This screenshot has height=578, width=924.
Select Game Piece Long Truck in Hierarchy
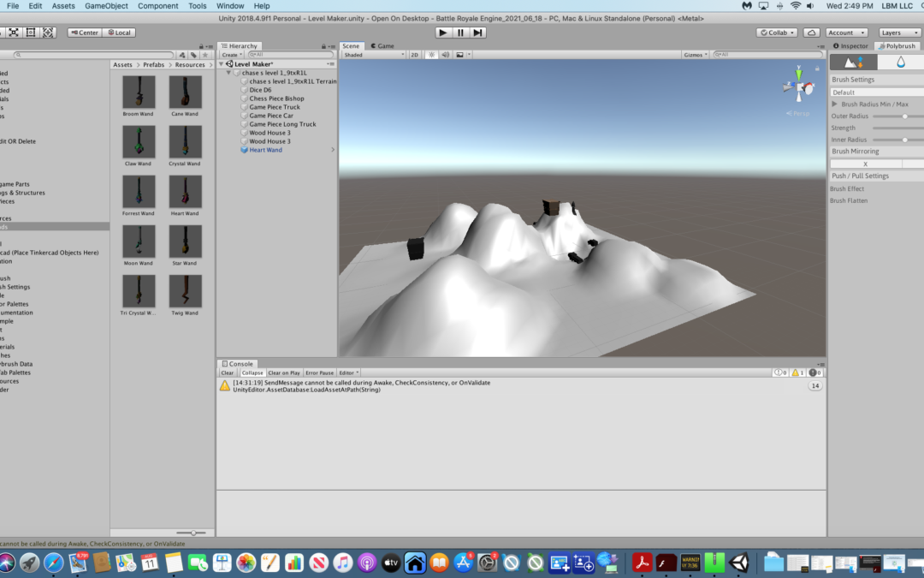(x=282, y=124)
